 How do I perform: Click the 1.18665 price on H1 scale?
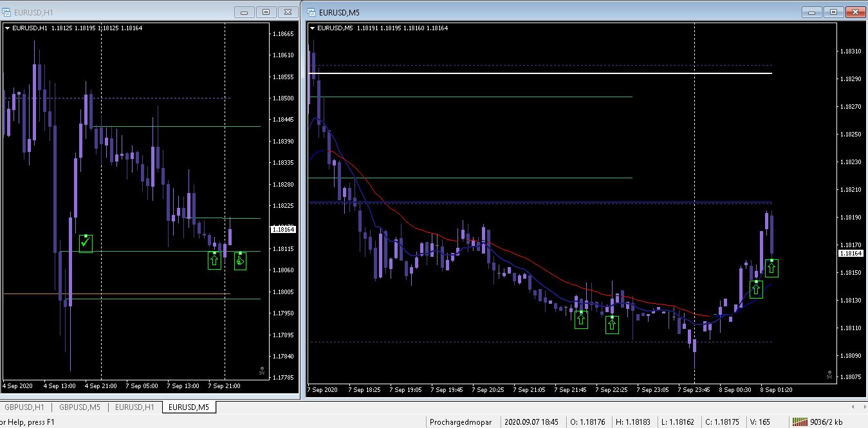(284, 33)
